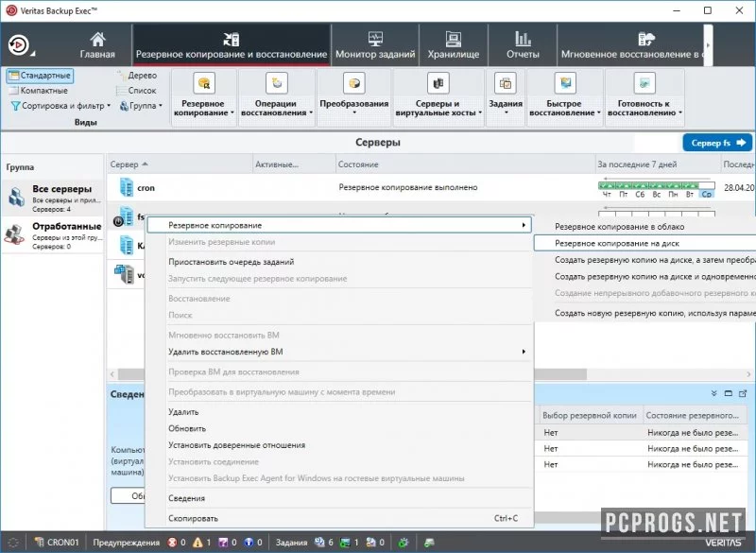Maximize the details pane icon
The height and width of the screenshot is (553, 756).
[728, 393]
